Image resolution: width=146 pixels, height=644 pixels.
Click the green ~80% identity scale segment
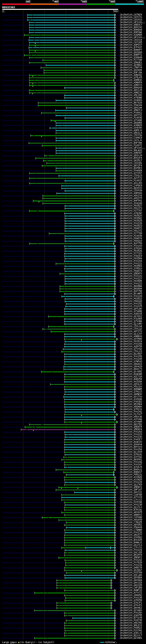point(101,4)
